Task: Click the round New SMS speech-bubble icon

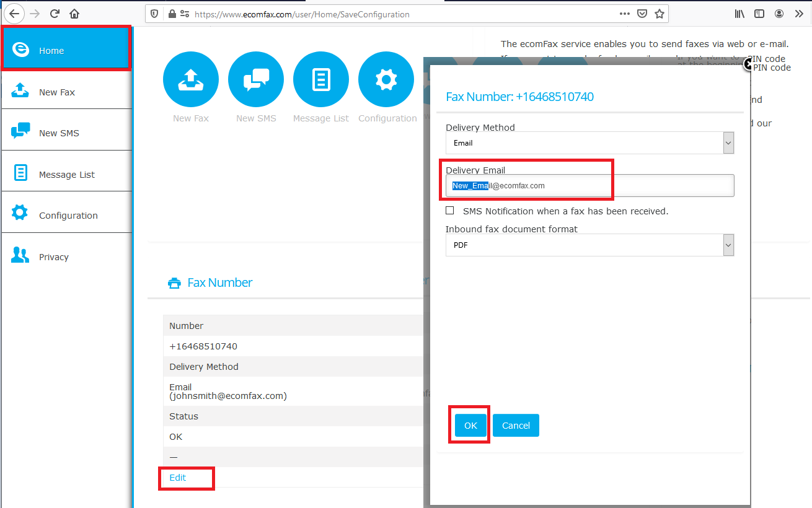Action: pyautogui.click(x=256, y=79)
